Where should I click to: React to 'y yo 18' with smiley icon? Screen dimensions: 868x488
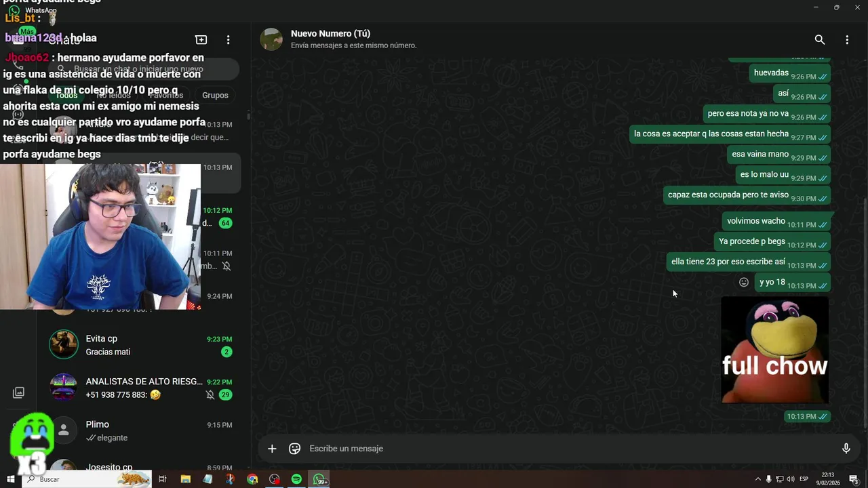(x=744, y=282)
